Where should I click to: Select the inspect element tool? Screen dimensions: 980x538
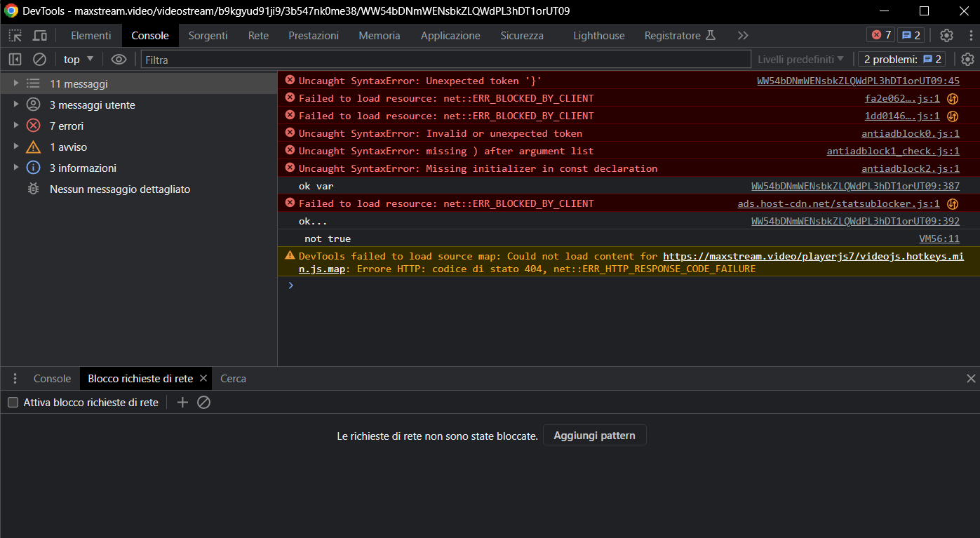click(x=14, y=35)
